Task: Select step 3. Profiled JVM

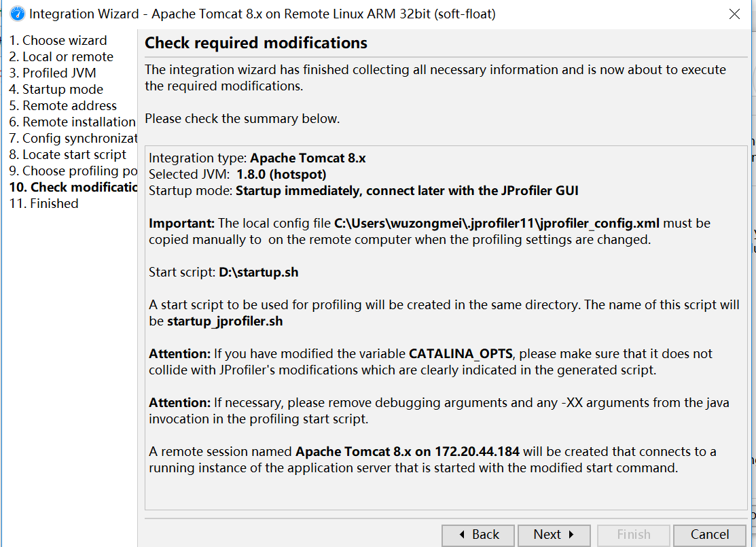Action: (x=52, y=73)
